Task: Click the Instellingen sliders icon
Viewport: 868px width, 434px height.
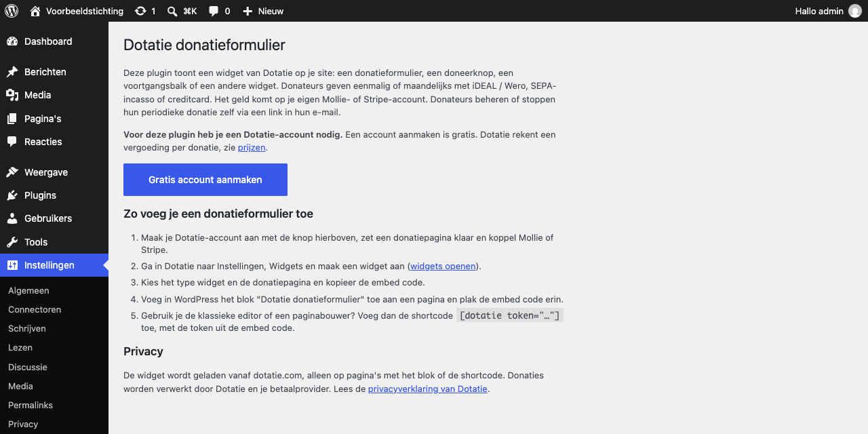Action: pos(12,265)
